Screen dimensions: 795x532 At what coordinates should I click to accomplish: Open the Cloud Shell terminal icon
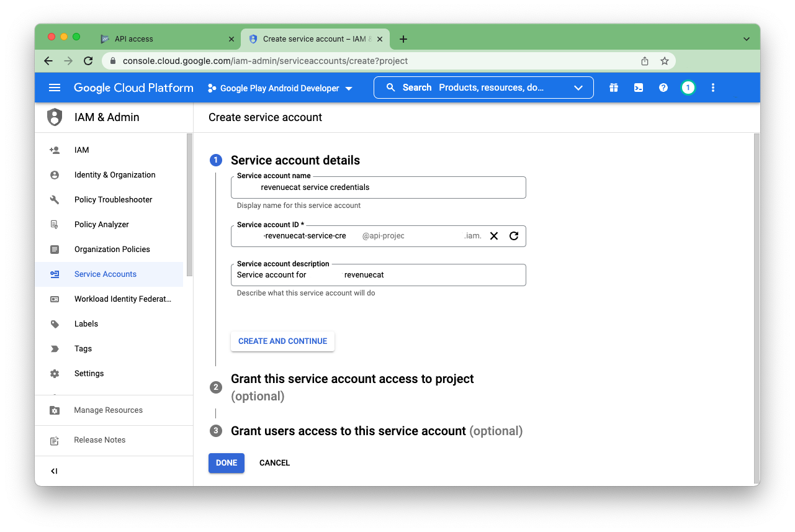638,88
